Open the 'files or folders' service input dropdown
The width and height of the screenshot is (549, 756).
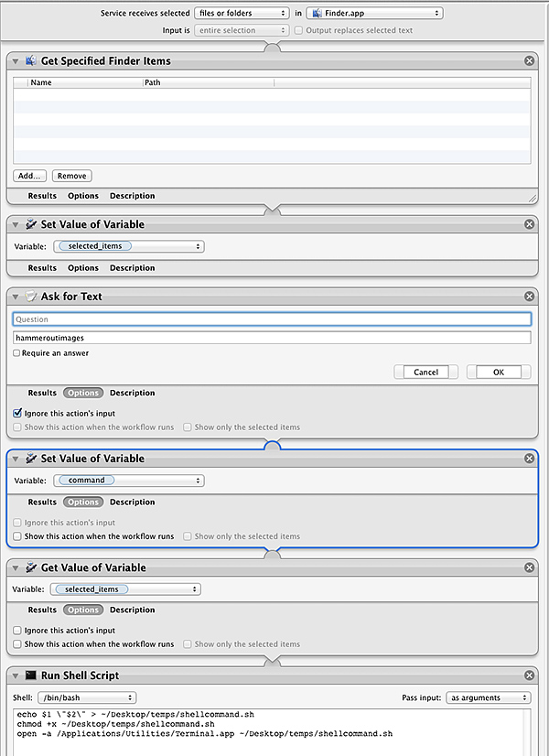point(242,13)
